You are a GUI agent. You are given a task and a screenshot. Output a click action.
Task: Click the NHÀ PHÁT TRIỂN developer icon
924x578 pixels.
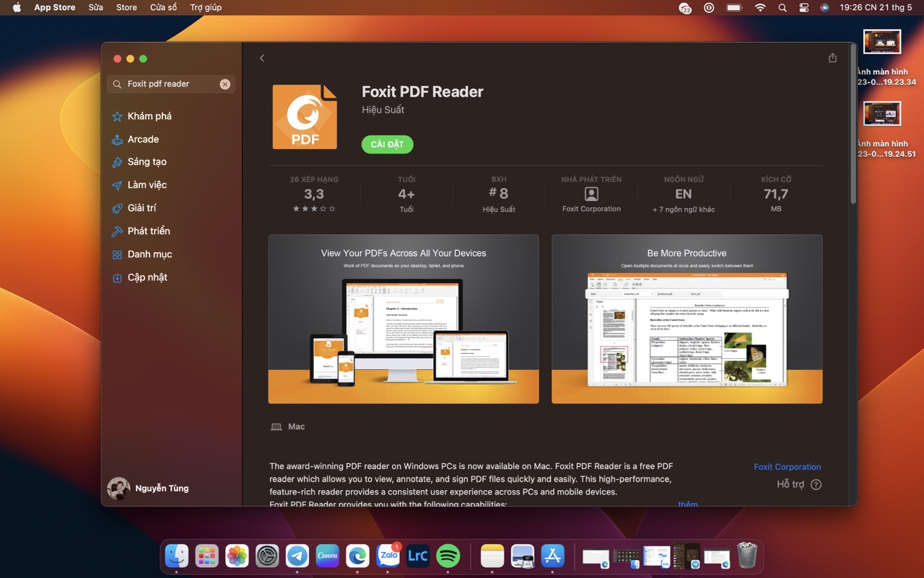[591, 194]
